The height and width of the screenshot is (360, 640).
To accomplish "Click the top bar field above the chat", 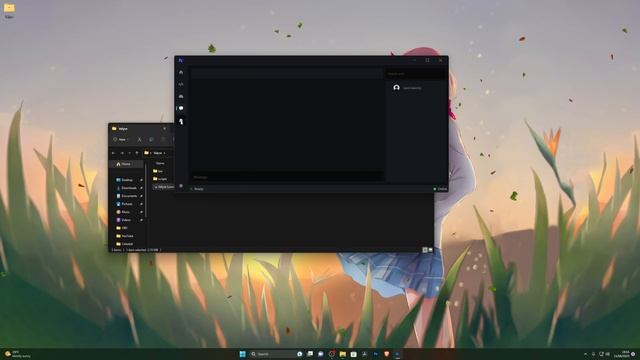I will 287,73.
